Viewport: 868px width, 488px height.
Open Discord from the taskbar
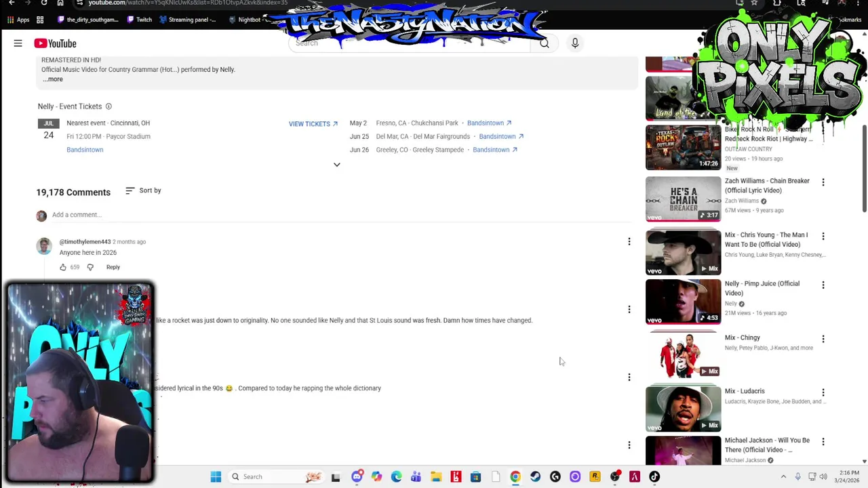pos(357,477)
